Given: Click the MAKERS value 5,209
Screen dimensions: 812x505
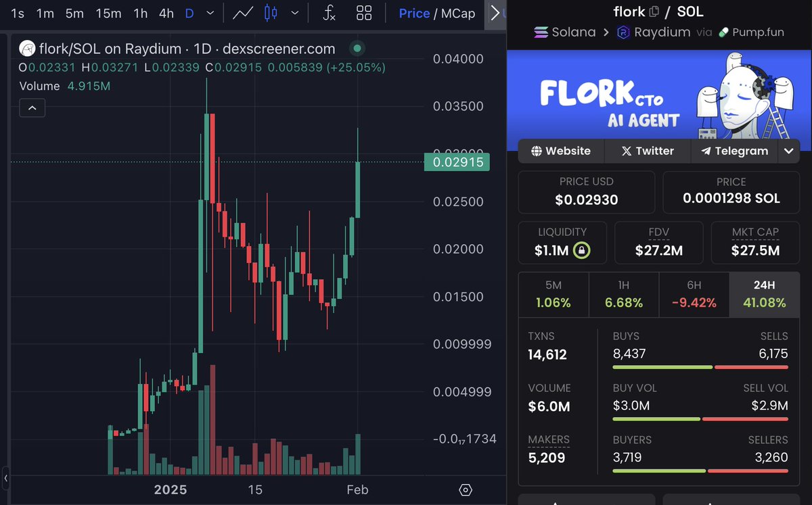Looking at the screenshot, I should click(x=547, y=458).
